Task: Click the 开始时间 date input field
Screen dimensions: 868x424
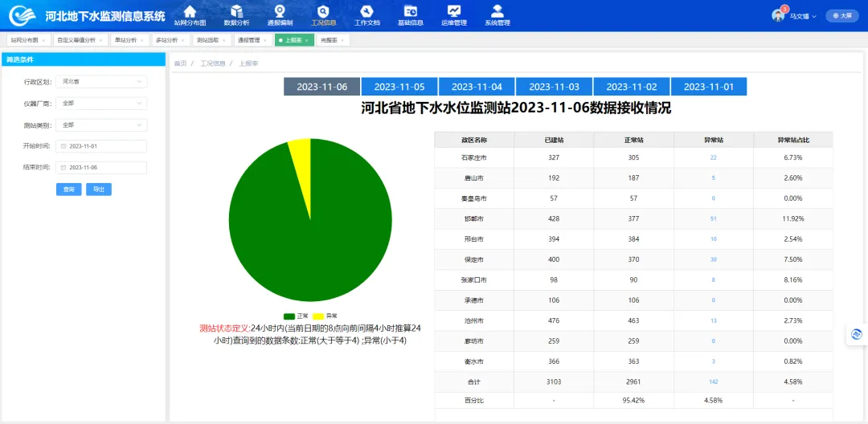Action: pyautogui.click(x=103, y=146)
